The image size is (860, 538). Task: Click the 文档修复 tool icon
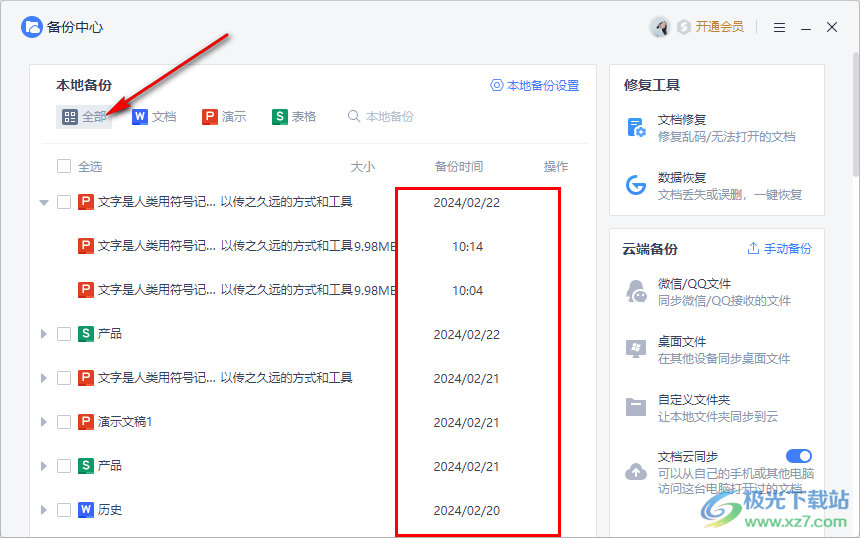point(636,128)
